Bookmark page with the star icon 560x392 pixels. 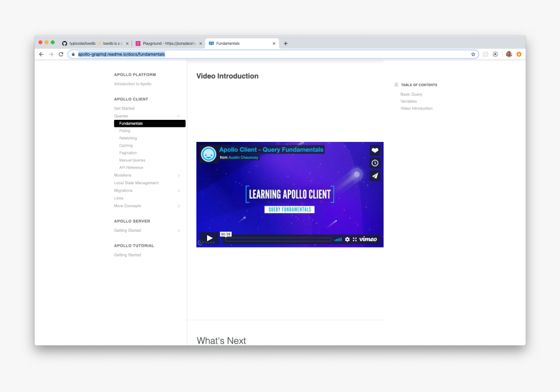[x=473, y=54]
